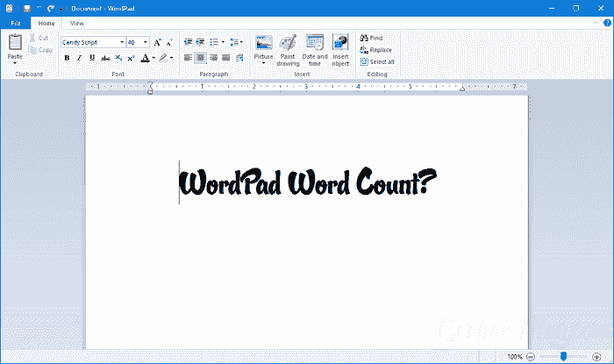
Task: Click the 100% zoom level text
Action: pos(515,357)
